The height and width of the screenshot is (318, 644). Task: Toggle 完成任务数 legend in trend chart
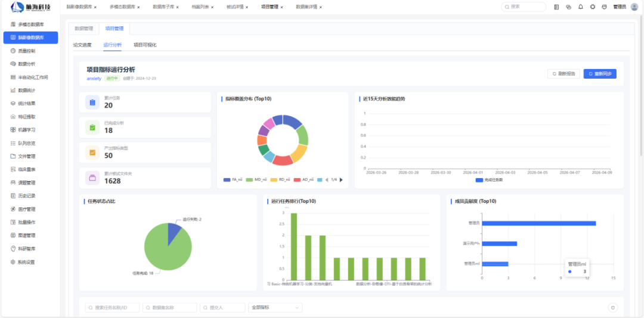click(x=489, y=180)
